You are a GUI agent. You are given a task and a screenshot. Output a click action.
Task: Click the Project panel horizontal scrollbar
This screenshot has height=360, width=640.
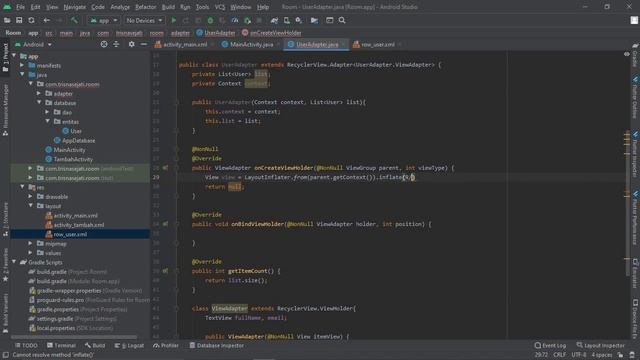(74, 337)
